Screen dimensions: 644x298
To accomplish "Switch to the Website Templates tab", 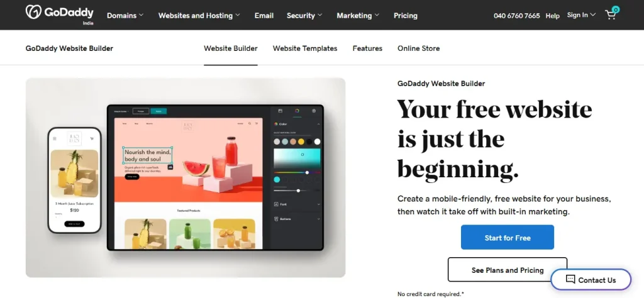I will 305,48.
